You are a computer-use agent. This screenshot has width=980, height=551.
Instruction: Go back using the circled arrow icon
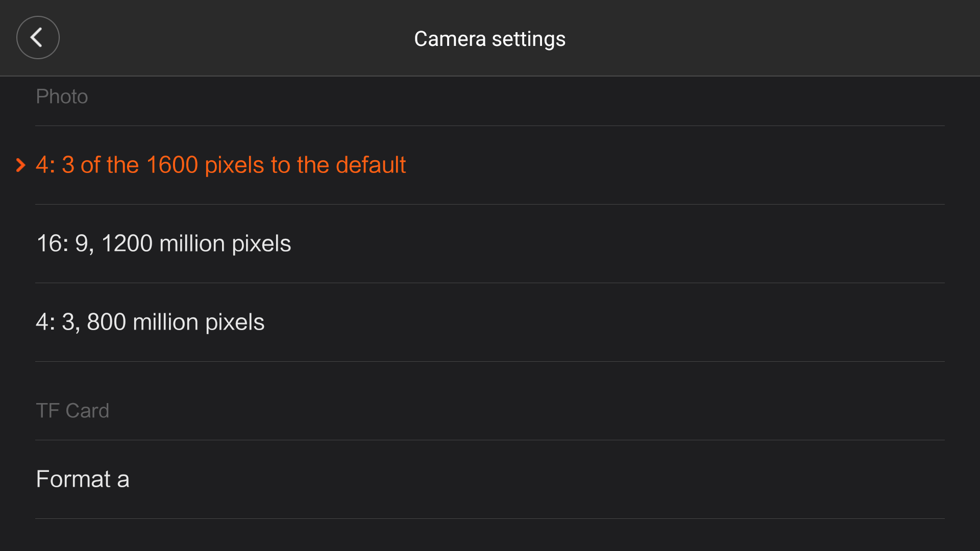pyautogui.click(x=38, y=37)
